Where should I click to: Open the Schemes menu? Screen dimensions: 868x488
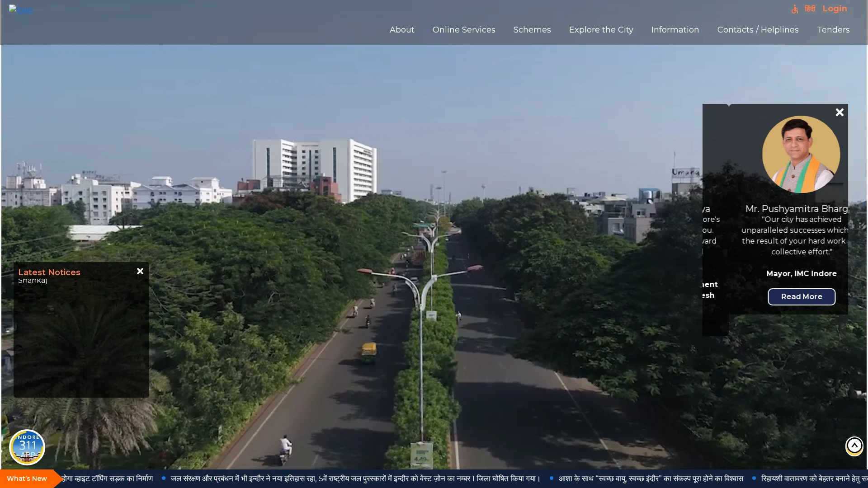click(x=532, y=30)
